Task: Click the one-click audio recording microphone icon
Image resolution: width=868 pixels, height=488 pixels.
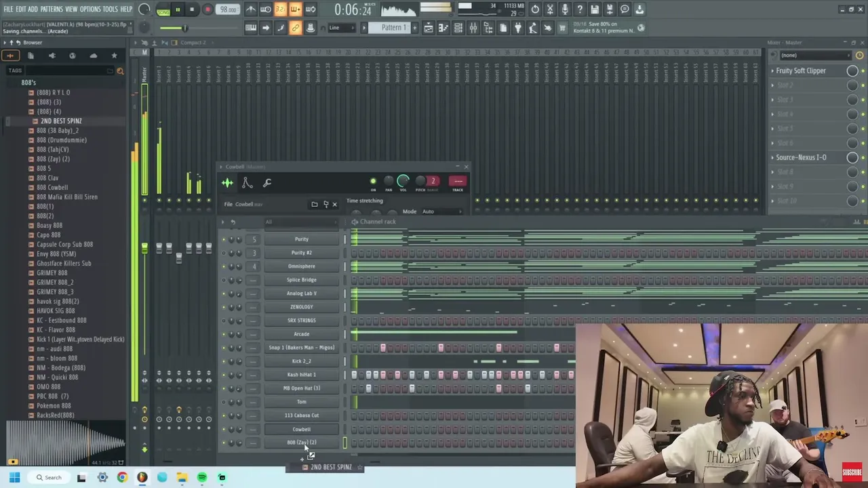Action: (565, 9)
